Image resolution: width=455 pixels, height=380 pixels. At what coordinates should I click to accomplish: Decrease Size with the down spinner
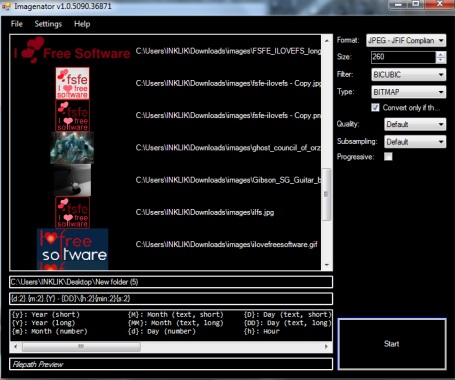coord(441,60)
